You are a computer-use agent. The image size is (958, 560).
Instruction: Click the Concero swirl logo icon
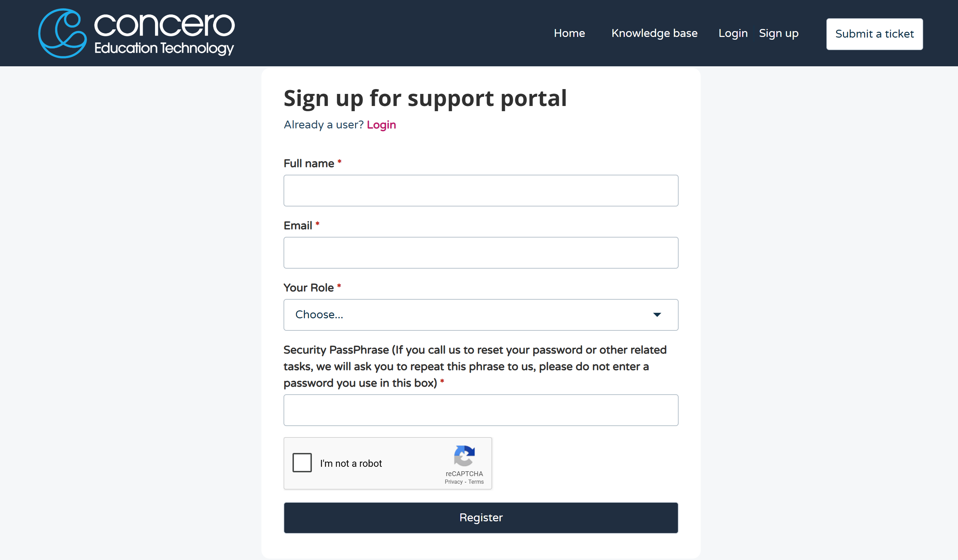[63, 33]
